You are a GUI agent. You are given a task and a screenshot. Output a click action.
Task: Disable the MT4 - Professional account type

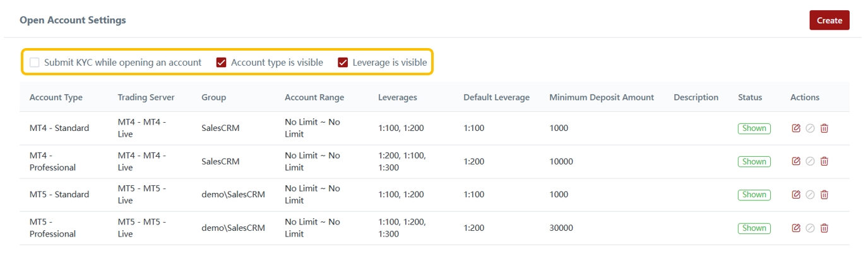tap(811, 161)
